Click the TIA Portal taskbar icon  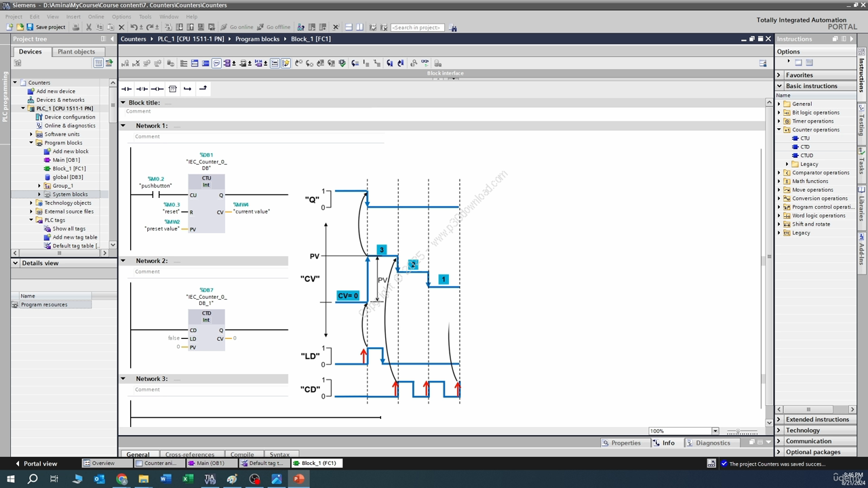[x=210, y=479]
